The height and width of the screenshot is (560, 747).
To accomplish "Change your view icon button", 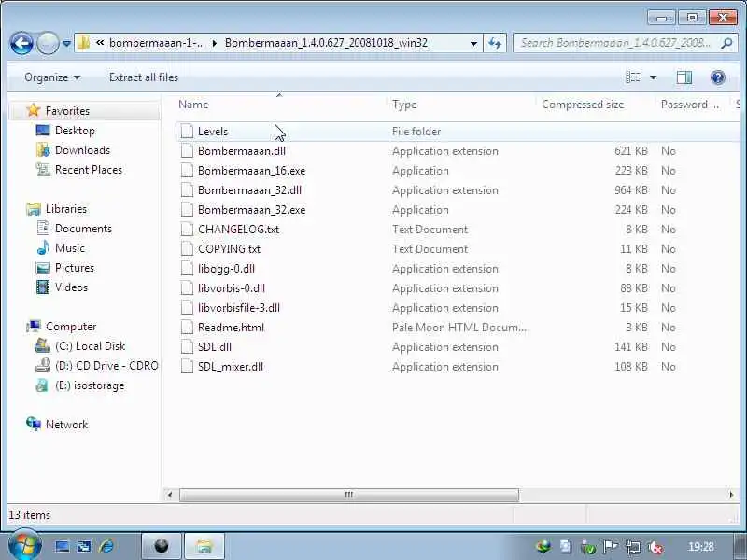I will click(x=633, y=77).
